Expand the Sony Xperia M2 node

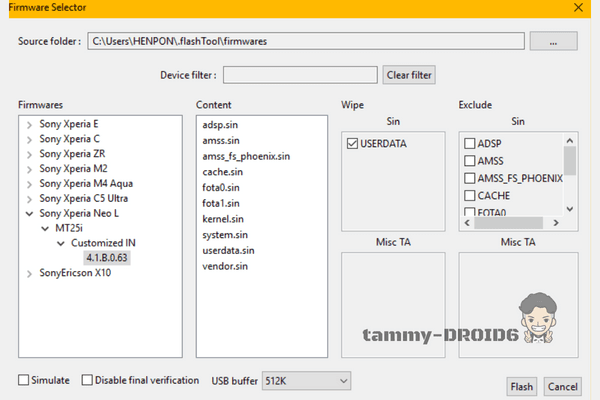29,170
